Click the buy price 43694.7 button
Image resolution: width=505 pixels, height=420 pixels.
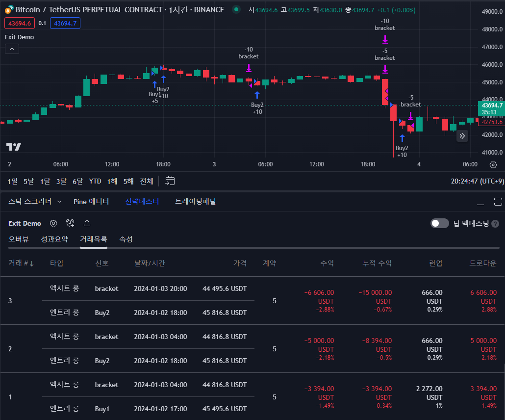[65, 23]
